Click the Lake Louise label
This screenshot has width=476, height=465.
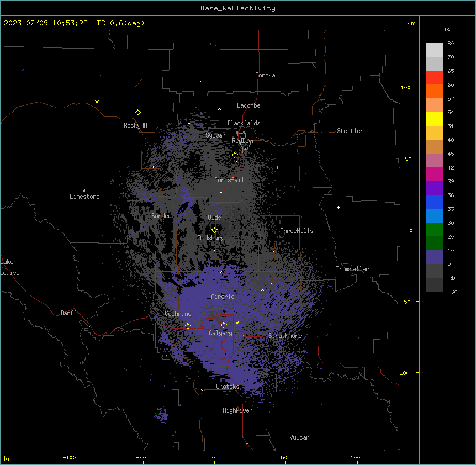tap(10, 267)
